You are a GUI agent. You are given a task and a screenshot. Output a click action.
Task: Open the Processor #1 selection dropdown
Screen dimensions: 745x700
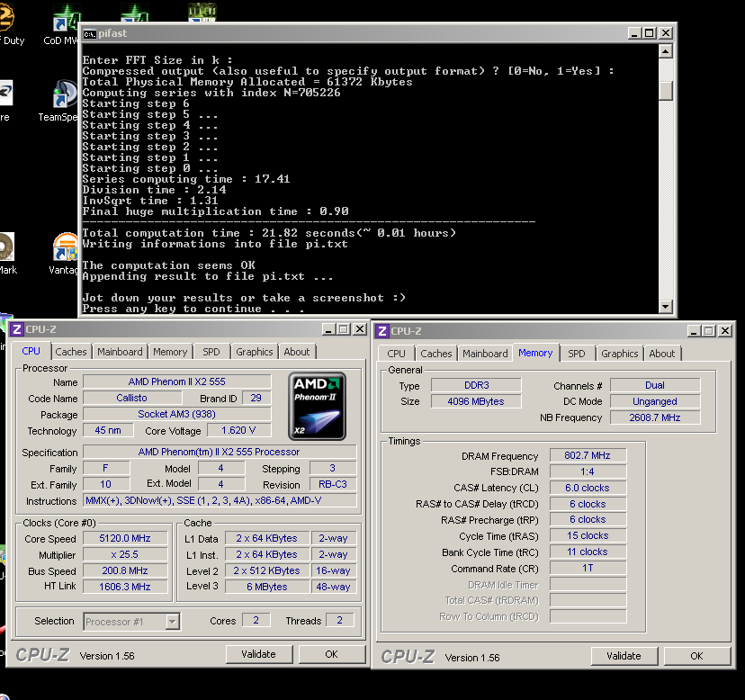(x=173, y=622)
